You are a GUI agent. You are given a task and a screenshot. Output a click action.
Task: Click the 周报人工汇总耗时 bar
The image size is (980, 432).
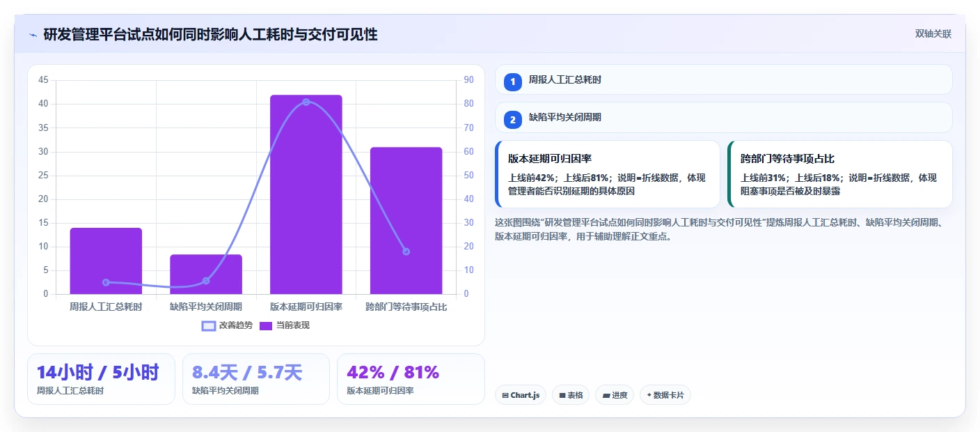[x=106, y=261]
